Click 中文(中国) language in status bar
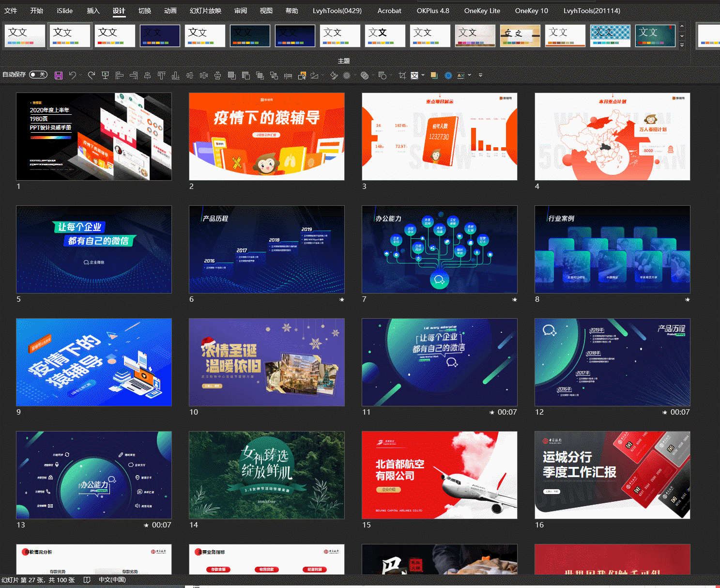This screenshot has height=588, width=720. point(112,580)
